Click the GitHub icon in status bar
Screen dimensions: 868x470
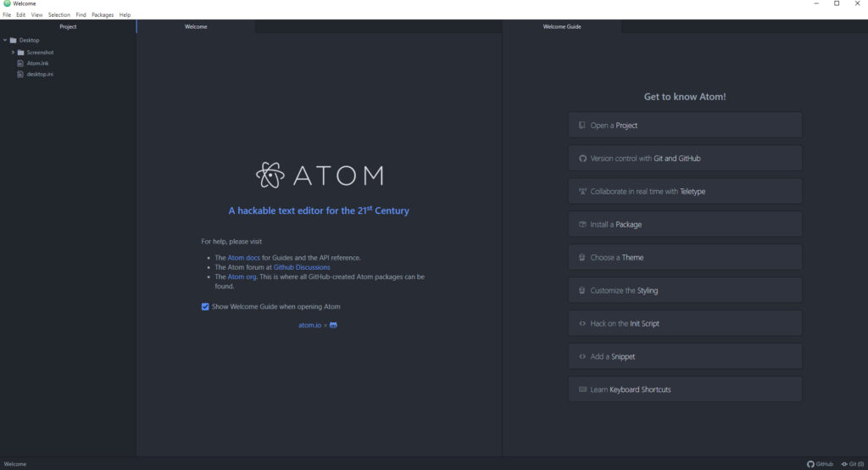pyautogui.click(x=810, y=464)
